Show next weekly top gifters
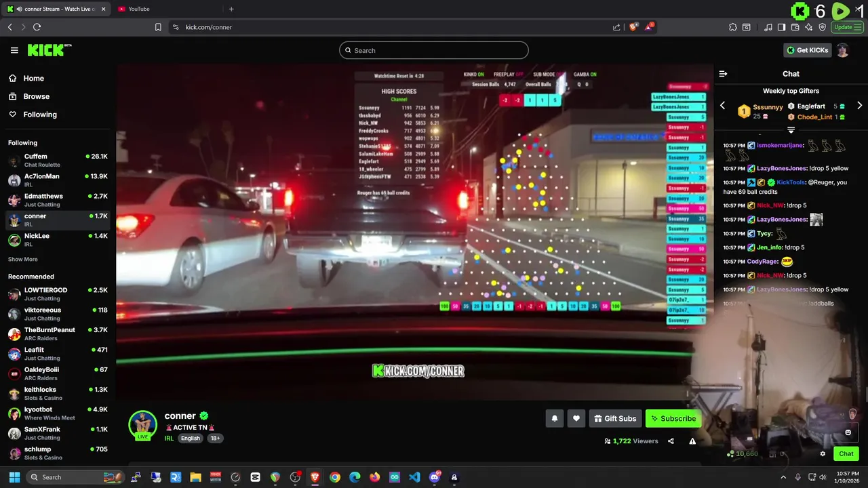Viewport: 868px width, 488px height. point(859,106)
